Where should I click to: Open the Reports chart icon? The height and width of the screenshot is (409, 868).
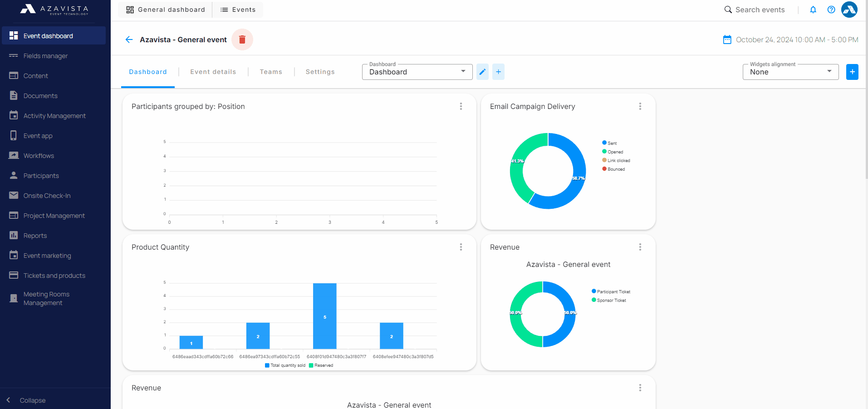[x=14, y=235]
